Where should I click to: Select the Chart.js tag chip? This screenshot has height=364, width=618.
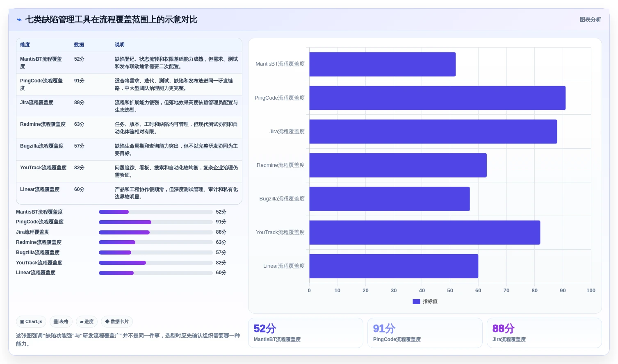31,322
